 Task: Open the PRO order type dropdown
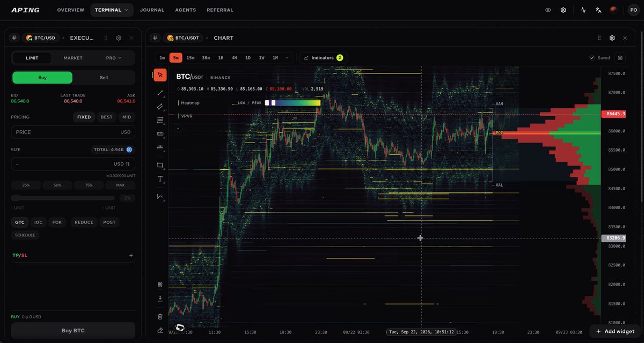pos(113,58)
